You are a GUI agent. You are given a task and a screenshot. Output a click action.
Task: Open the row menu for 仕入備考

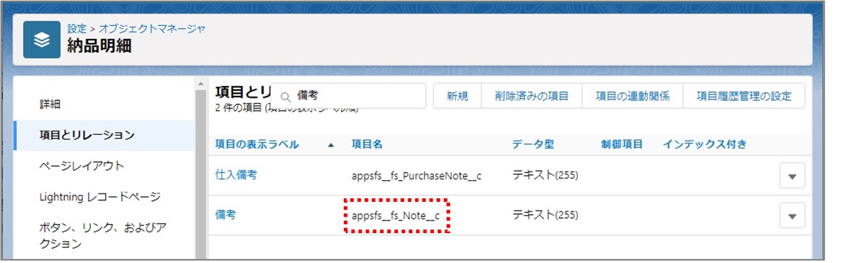792,176
